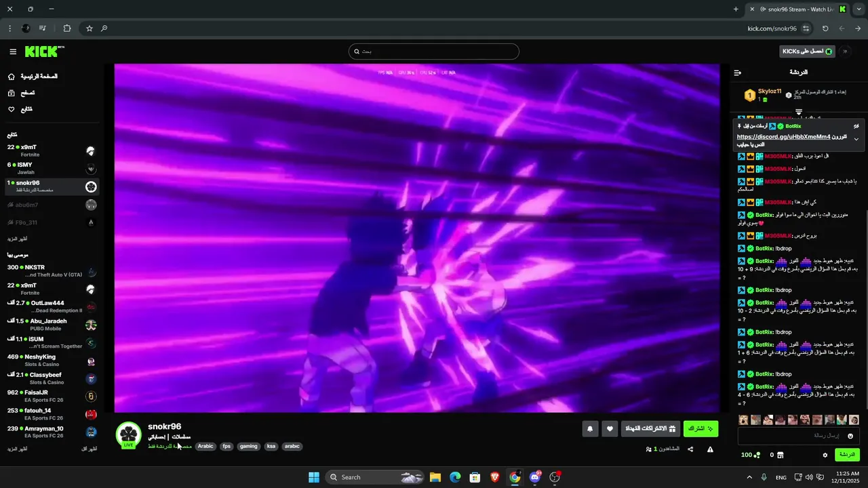Open the browse item in the sidebar
868x488 pixels.
22,93
